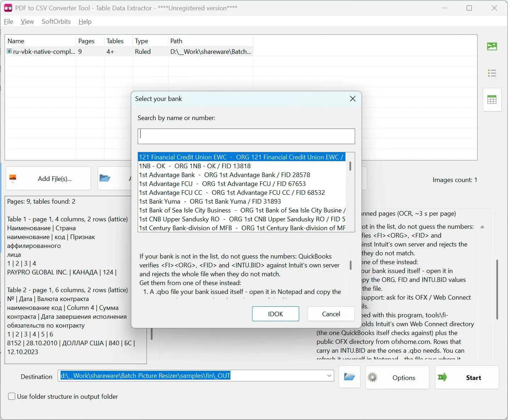
Task: Sort the file list by Name column
Action: coord(40,41)
